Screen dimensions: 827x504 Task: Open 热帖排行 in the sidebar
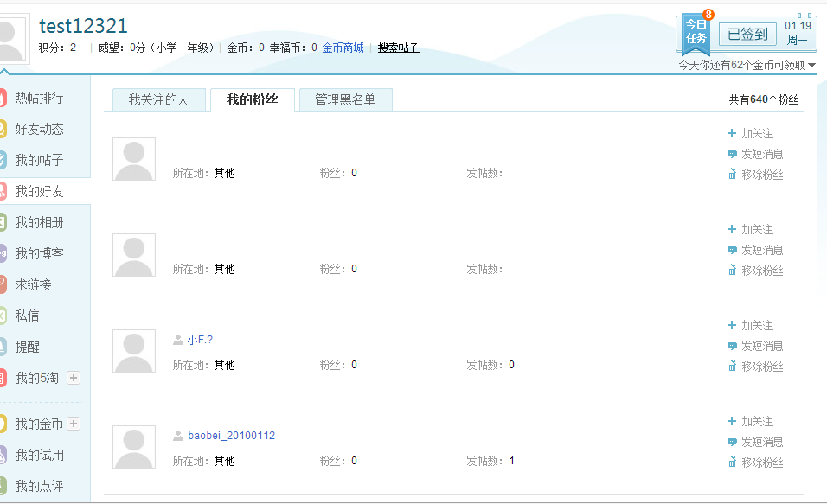[x=39, y=98]
